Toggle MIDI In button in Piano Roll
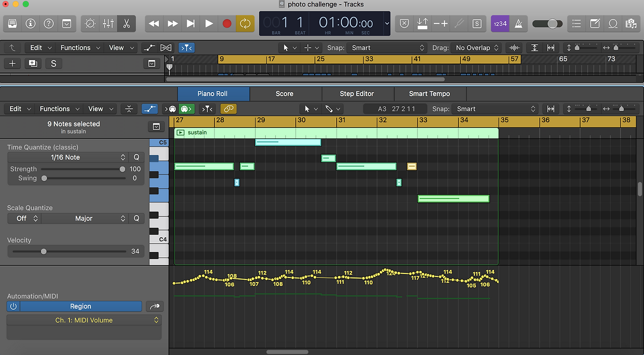 click(x=171, y=109)
